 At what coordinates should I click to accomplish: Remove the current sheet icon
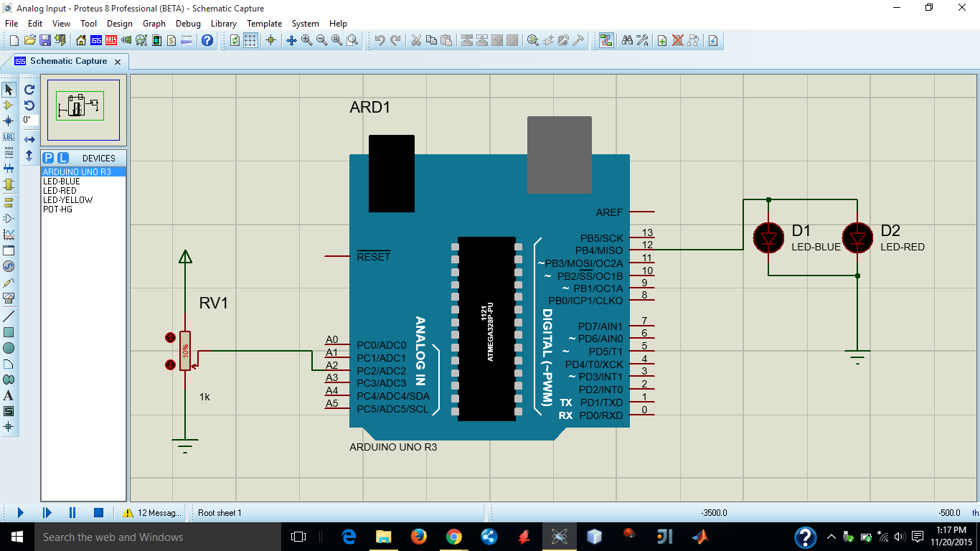(677, 40)
